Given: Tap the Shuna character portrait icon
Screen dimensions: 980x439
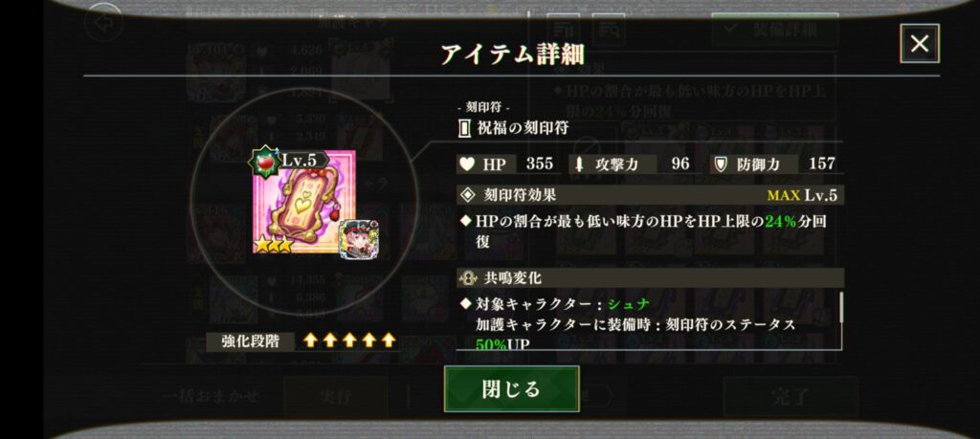Looking at the screenshot, I should click(x=354, y=242).
